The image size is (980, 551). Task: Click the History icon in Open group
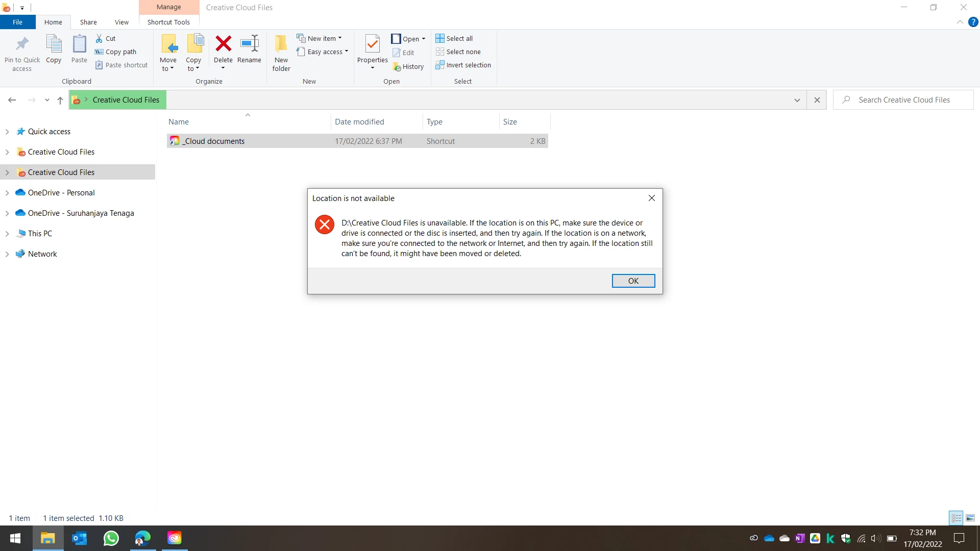click(397, 67)
